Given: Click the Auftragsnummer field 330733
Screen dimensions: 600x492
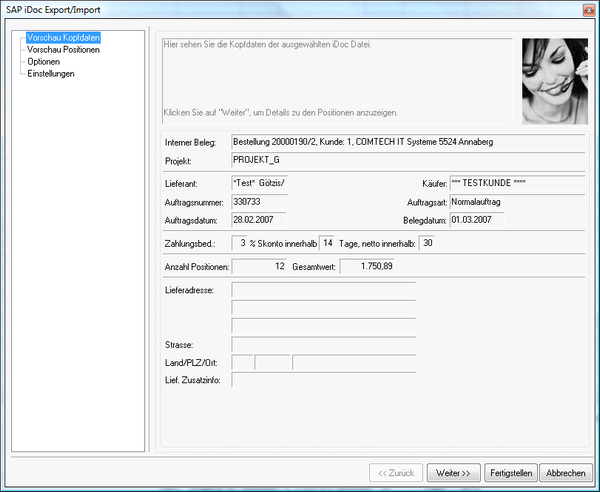Looking at the screenshot, I should [259, 202].
